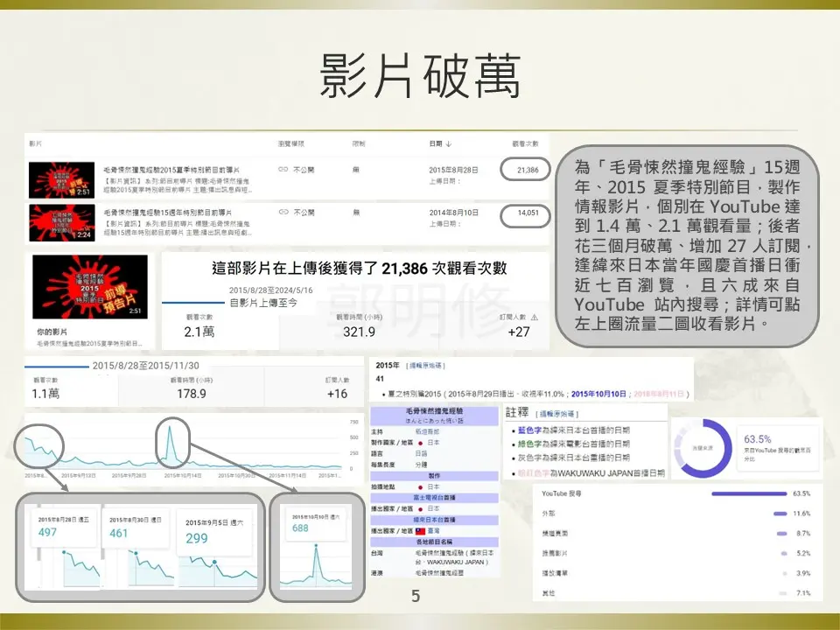Click the date 2014年8月10日
The image size is (840, 630).
(x=454, y=213)
